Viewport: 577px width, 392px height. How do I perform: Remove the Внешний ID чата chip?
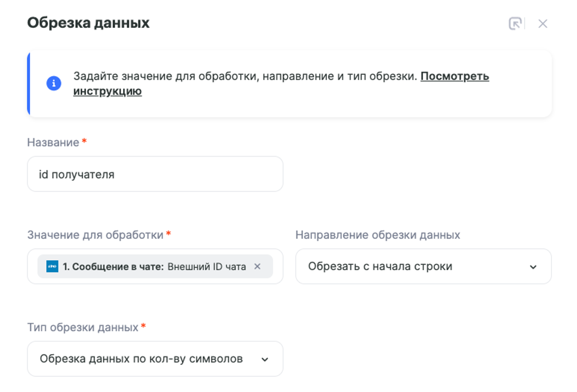[257, 267]
